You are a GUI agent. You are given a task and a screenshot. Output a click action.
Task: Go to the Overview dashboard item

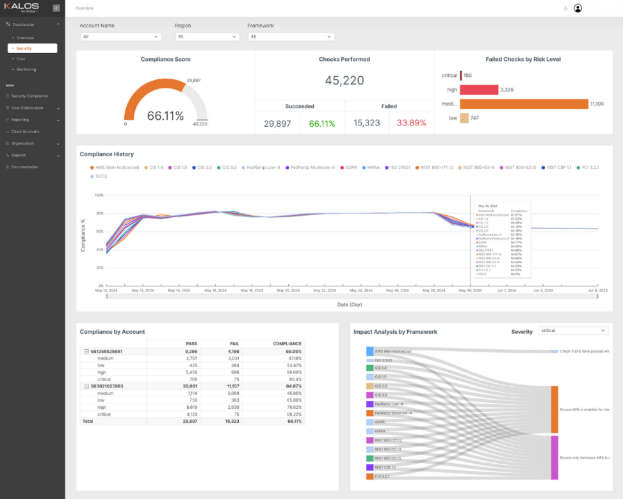click(25, 38)
